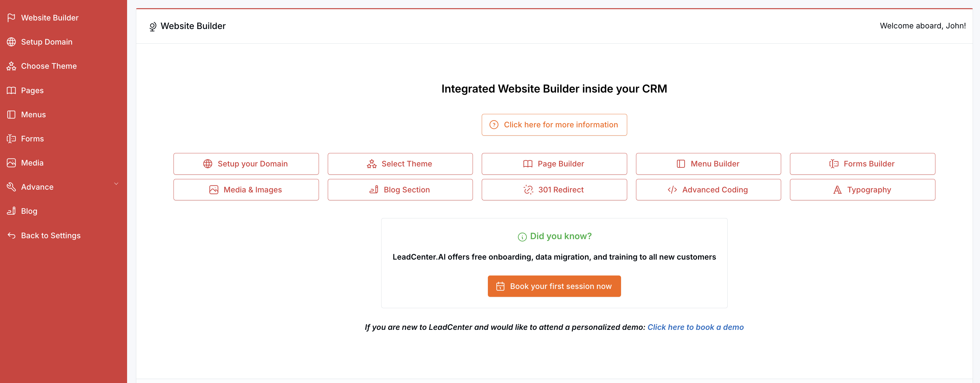Click here for more information button
Image resolution: width=980 pixels, height=383 pixels.
(554, 125)
